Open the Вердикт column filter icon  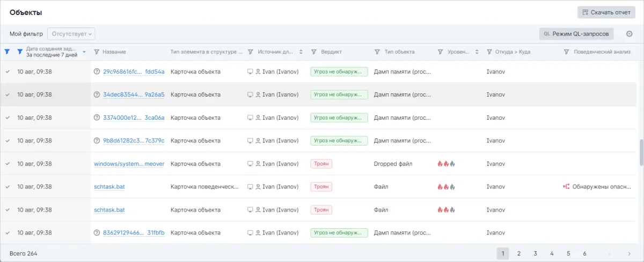(x=314, y=52)
